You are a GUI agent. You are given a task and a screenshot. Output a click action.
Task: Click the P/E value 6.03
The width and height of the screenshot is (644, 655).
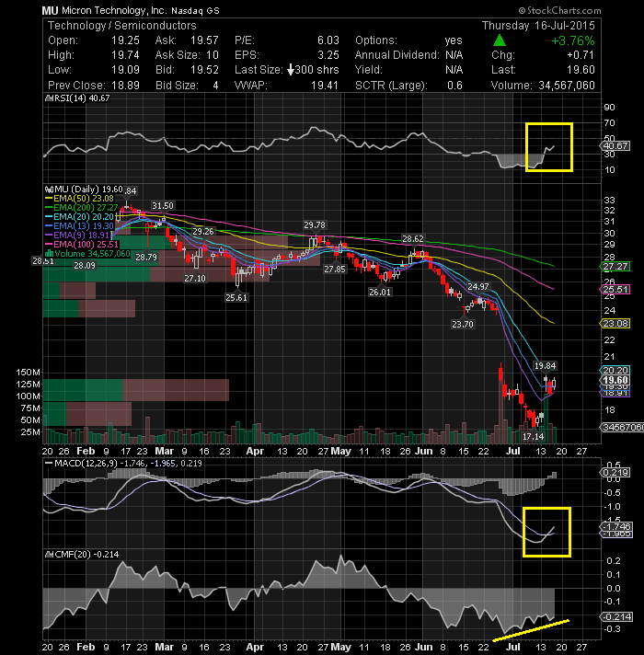[x=328, y=40]
